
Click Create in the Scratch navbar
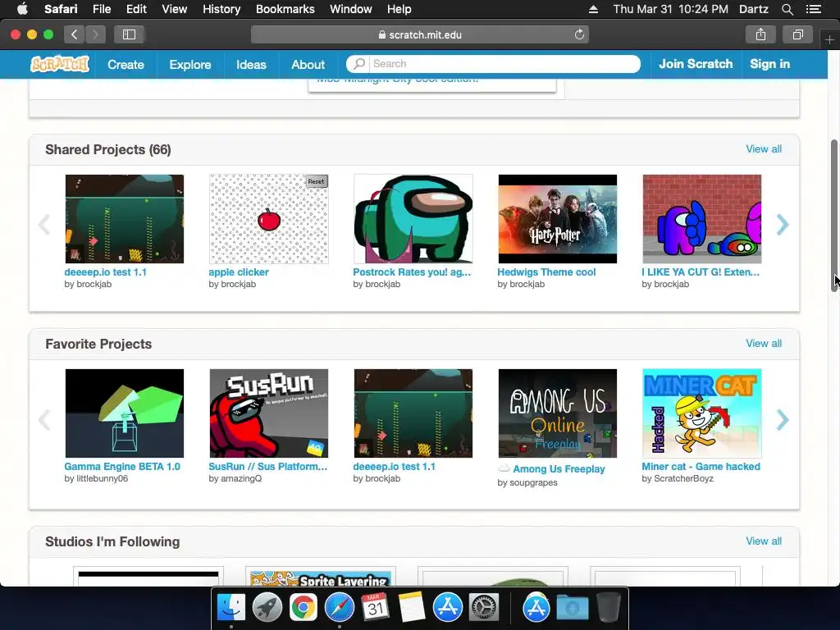126,64
